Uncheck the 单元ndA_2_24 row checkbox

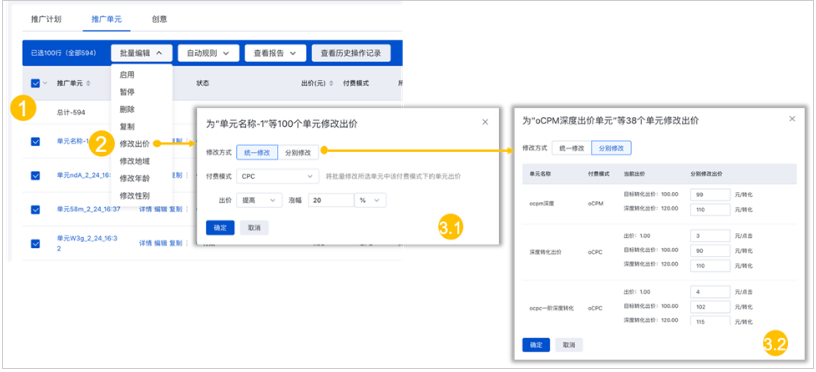coord(35,176)
